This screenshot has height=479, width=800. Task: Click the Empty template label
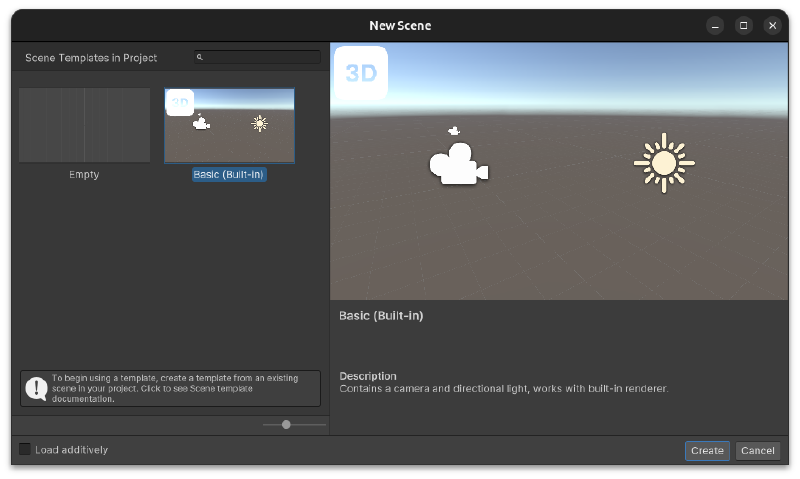click(x=84, y=174)
